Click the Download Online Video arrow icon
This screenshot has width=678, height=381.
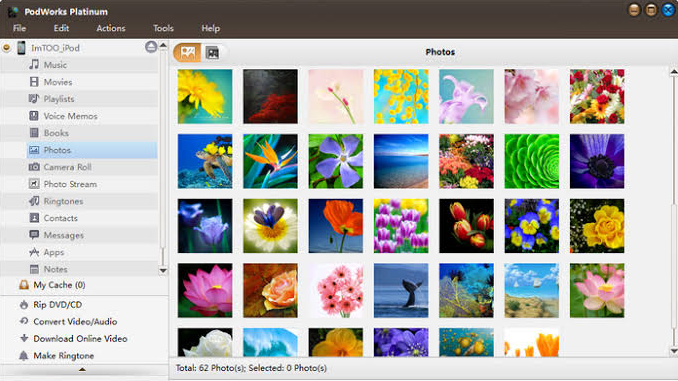point(24,338)
